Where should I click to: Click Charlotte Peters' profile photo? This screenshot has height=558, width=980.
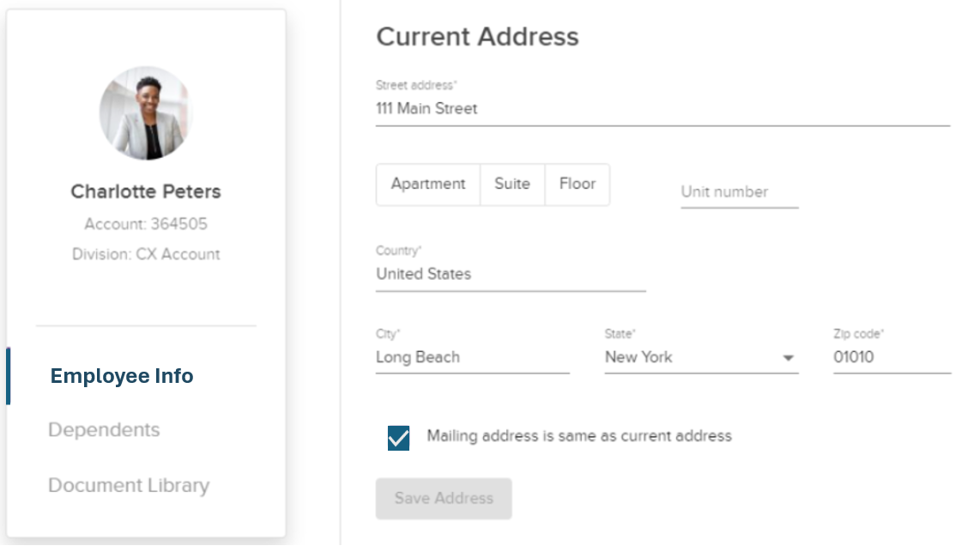point(146,112)
